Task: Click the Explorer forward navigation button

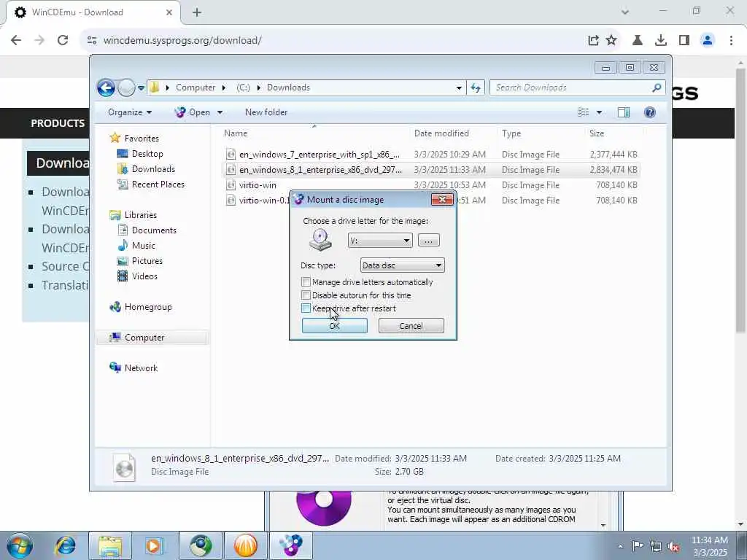Action: [125, 87]
